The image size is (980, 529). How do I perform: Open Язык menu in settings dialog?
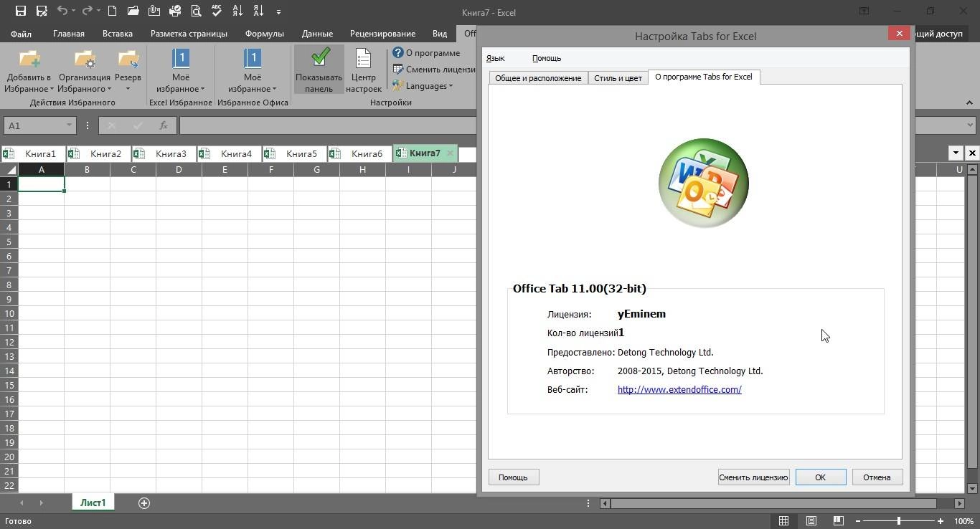coord(495,58)
